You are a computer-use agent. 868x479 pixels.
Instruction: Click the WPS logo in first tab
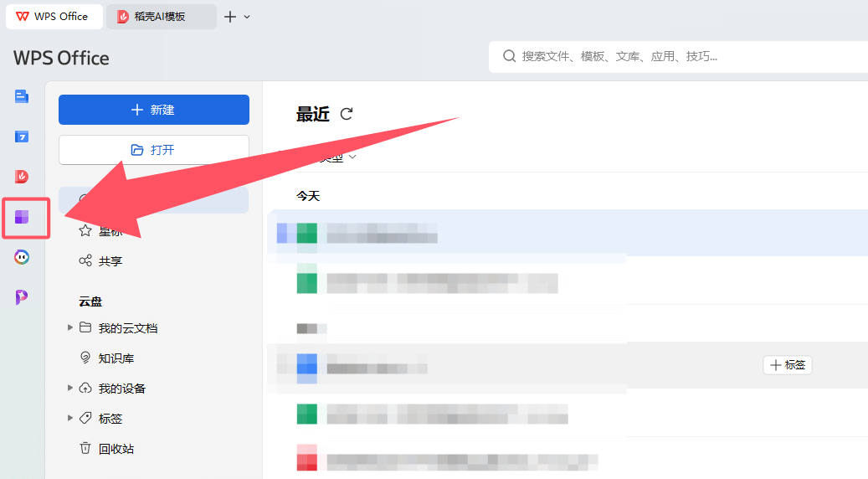[x=23, y=17]
